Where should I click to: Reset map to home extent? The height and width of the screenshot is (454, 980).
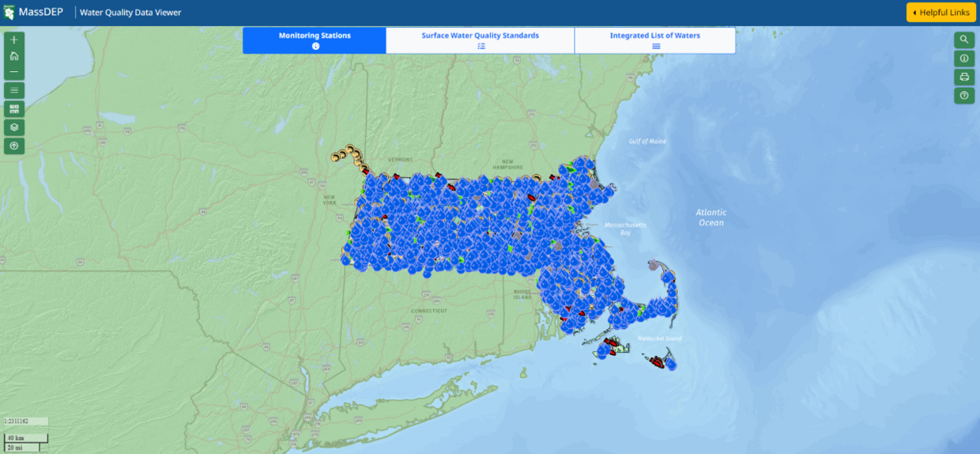pyautogui.click(x=14, y=56)
